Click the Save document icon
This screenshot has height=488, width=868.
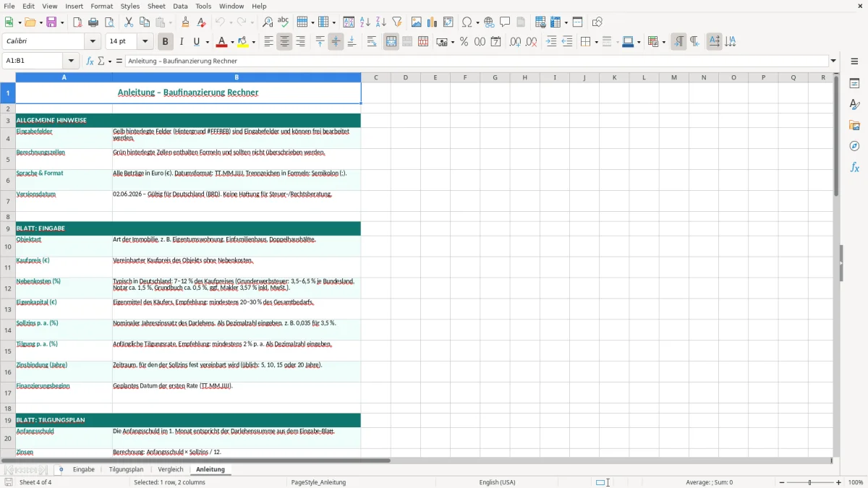51,22
